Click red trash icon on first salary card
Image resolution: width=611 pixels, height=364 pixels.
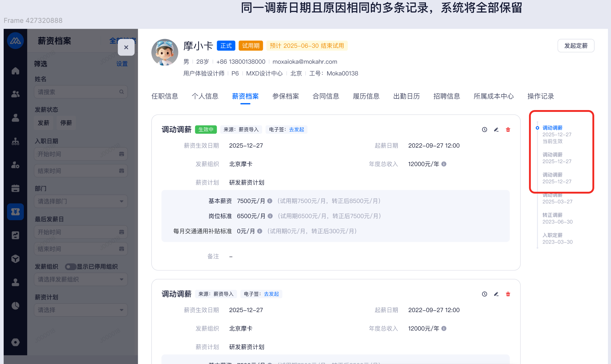pos(508,130)
